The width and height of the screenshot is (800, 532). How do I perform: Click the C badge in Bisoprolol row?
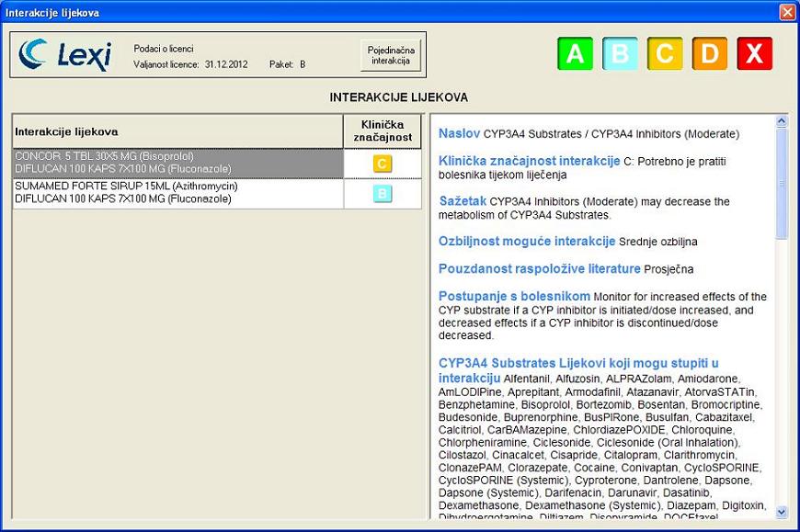[383, 164]
